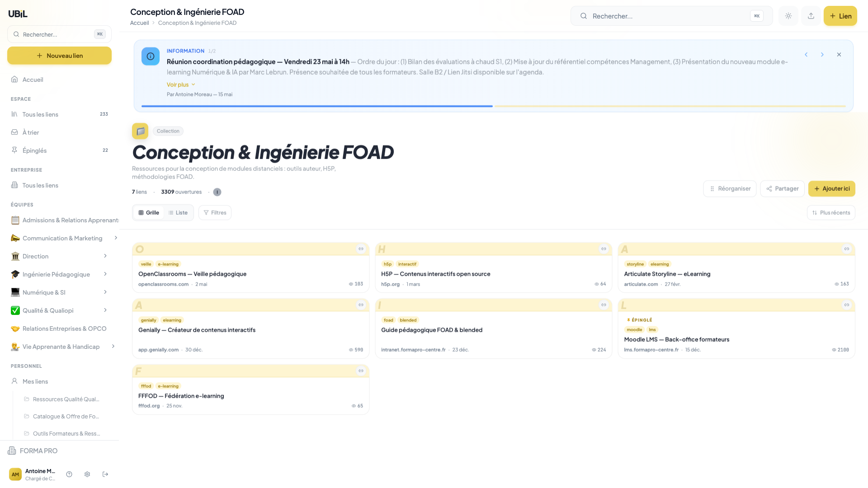Click the Partager button
The image size is (868, 488).
click(782, 189)
